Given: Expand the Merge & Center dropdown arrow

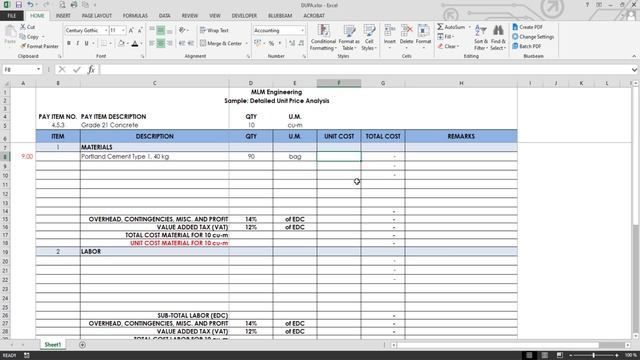Looking at the screenshot, I should click(247, 43).
